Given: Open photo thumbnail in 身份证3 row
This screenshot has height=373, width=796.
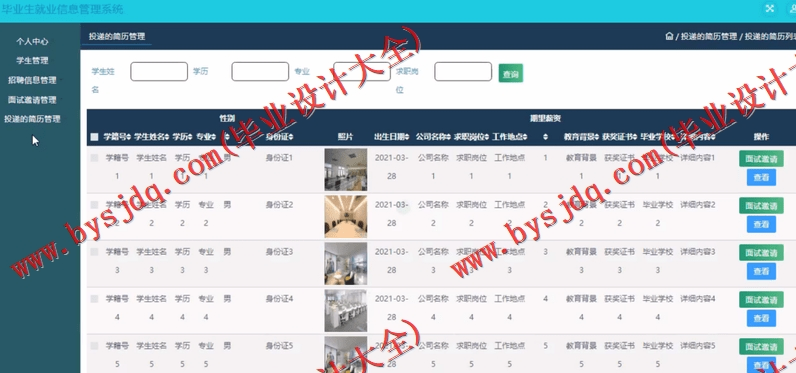Looking at the screenshot, I should pyautogui.click(x=346, y=263).
